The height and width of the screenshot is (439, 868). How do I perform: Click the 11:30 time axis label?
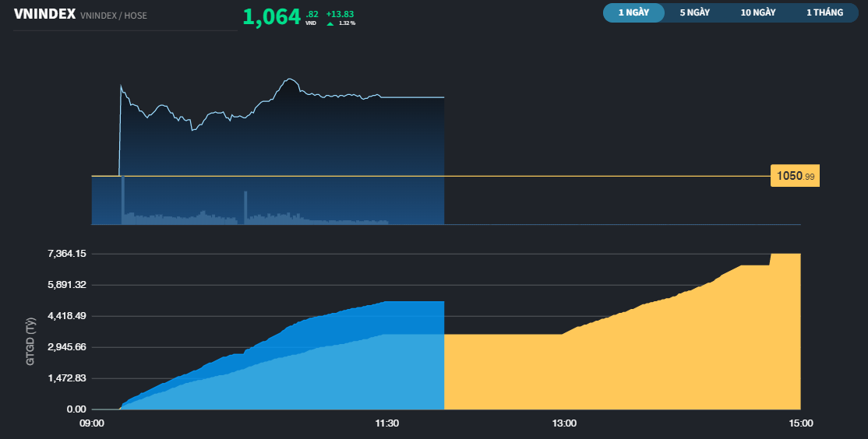(387, 423)
